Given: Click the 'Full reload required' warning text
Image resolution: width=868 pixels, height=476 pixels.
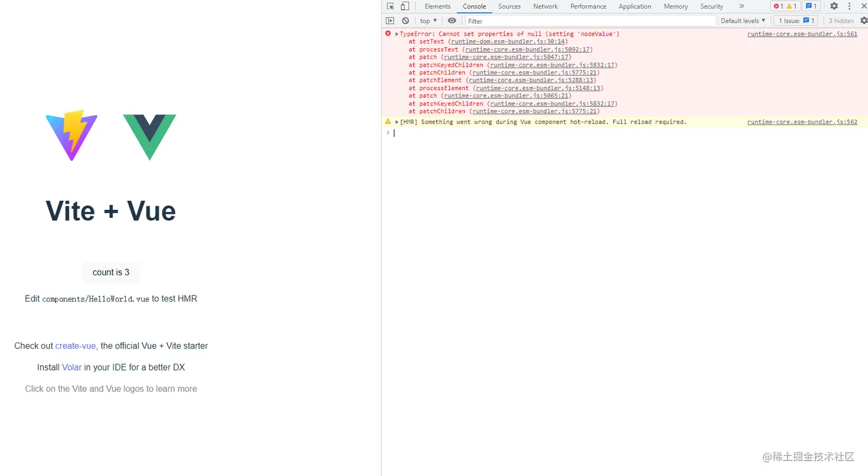Looking at the screenshot, I should 649,122.
